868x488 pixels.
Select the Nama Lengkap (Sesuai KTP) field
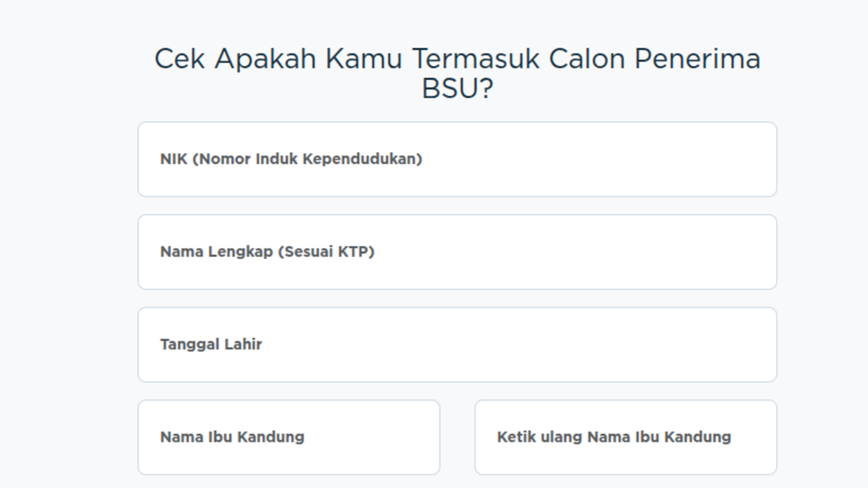(456, 252)
